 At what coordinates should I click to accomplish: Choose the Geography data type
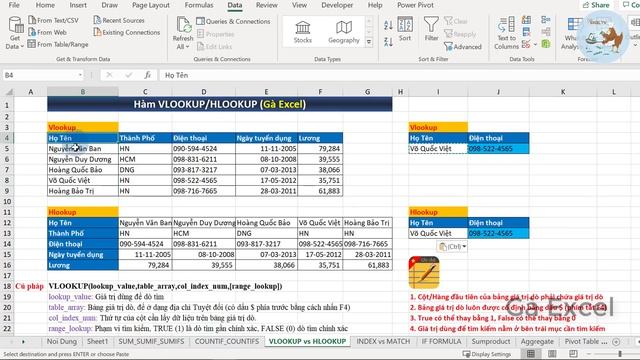tap(344, 32)
